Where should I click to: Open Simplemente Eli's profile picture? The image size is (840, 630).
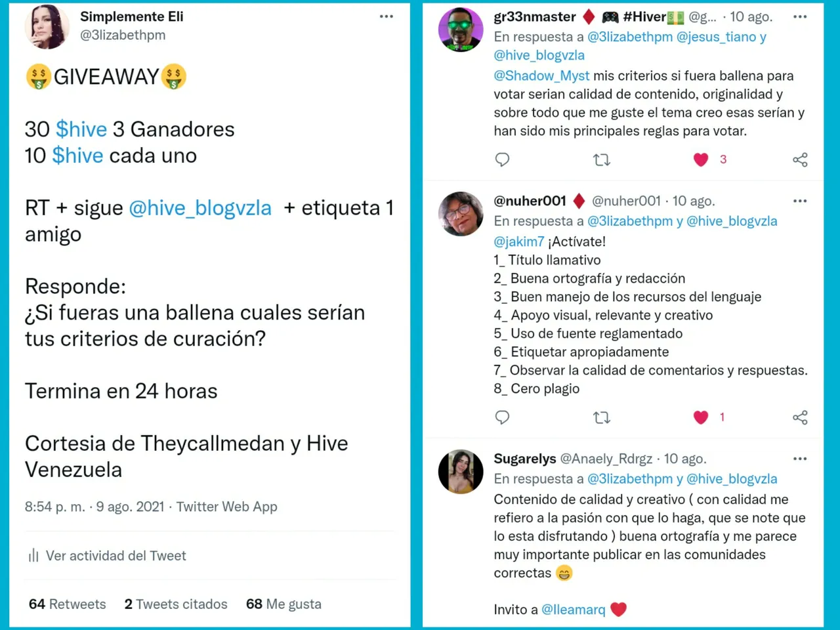(47, 28)
